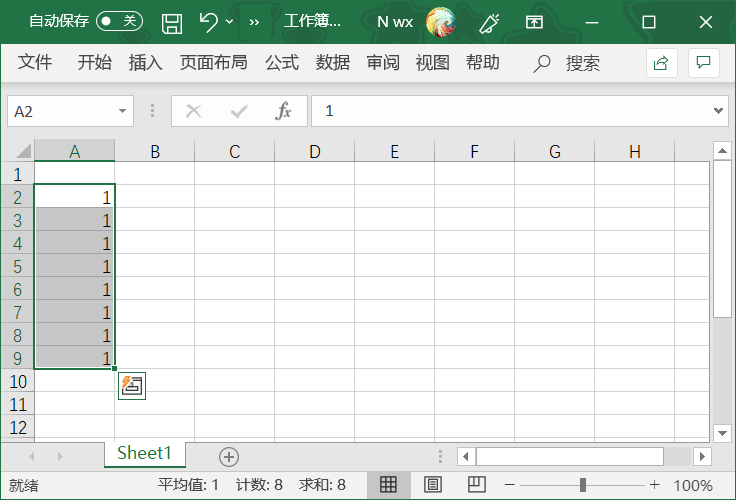Open the 文件 menu tab

click(x=35, y=62)
